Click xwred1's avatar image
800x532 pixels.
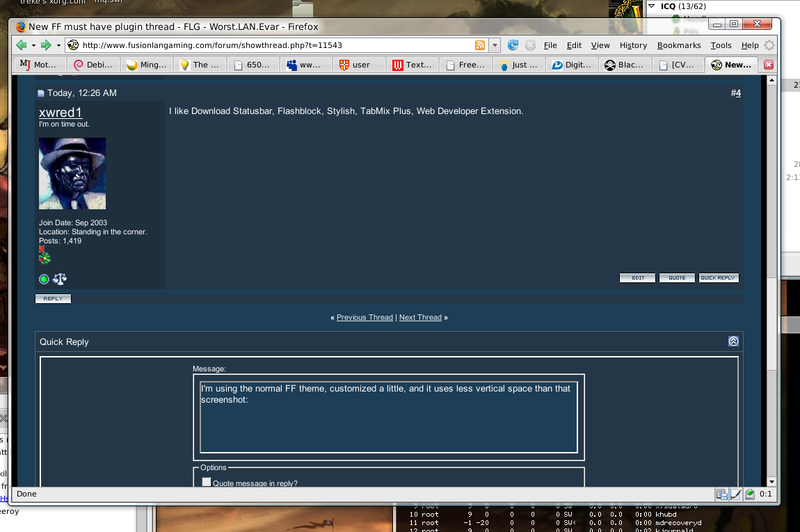(x=72, y=173)
